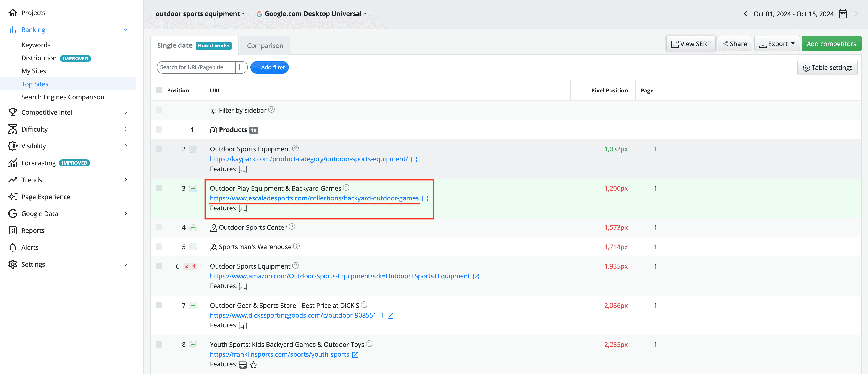Click the Visibility icon in sidebar
This screenshot has width=868, height=374.
coord(13,146)
